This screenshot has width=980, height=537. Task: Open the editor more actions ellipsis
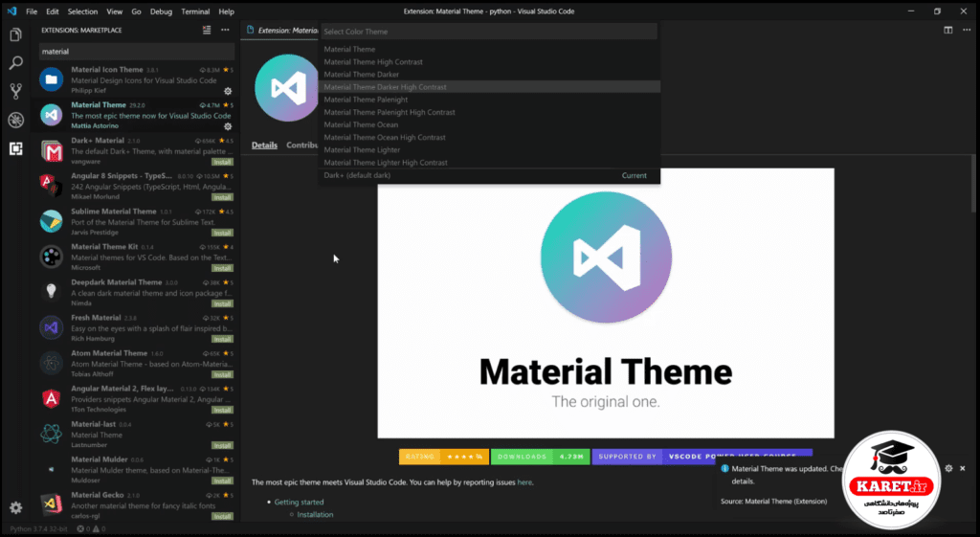(967, 30)
